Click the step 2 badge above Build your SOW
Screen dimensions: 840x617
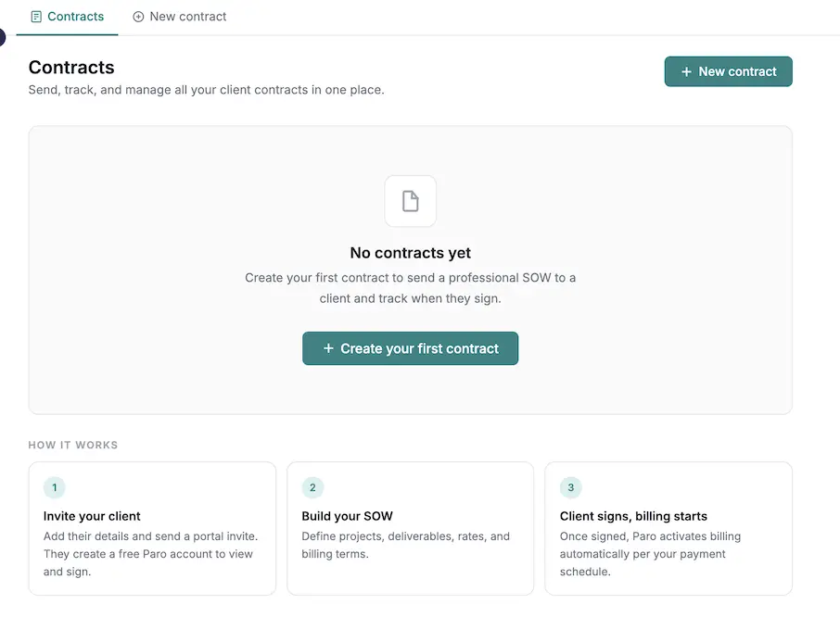[x=312, y=487]
